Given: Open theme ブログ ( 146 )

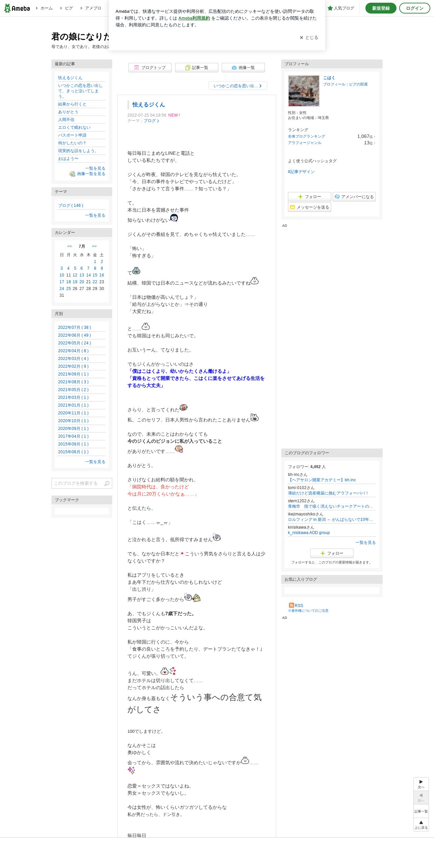Looking at the screenshot, I should pos(71,206).
